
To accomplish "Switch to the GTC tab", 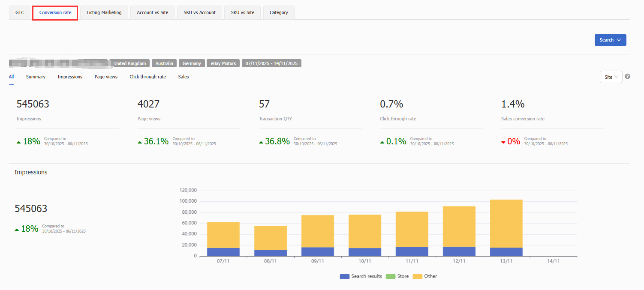I will coord(20,12).
